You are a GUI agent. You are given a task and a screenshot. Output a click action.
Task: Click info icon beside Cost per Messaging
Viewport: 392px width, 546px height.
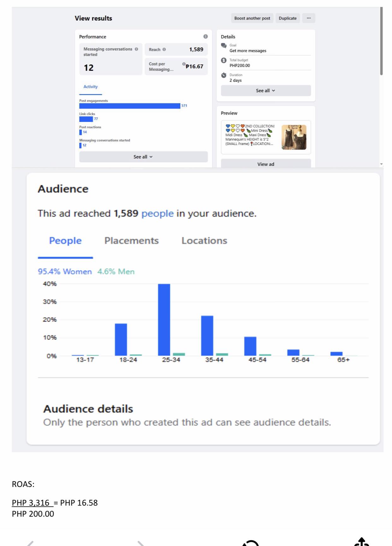184,64
